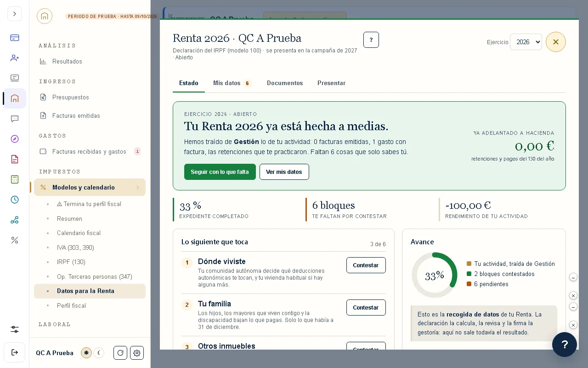Open the settings gear in the sidebar footer
588x368 pixels.
click(137, 353)
